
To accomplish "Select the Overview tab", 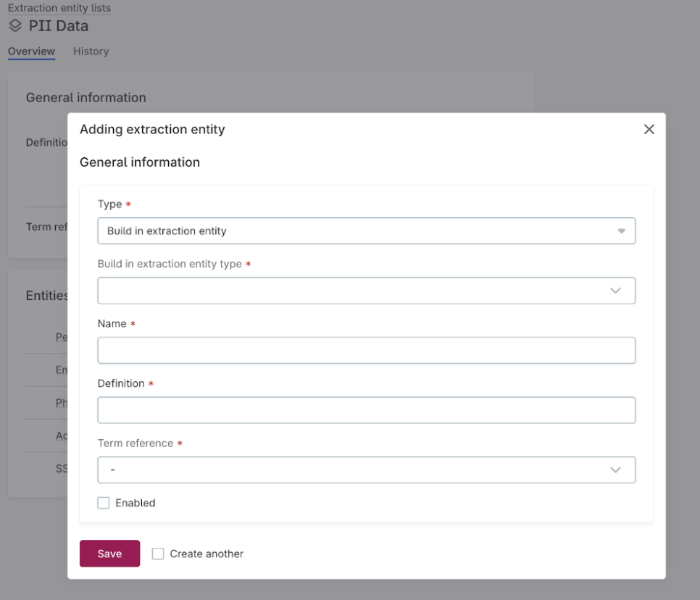I will 31,51.
